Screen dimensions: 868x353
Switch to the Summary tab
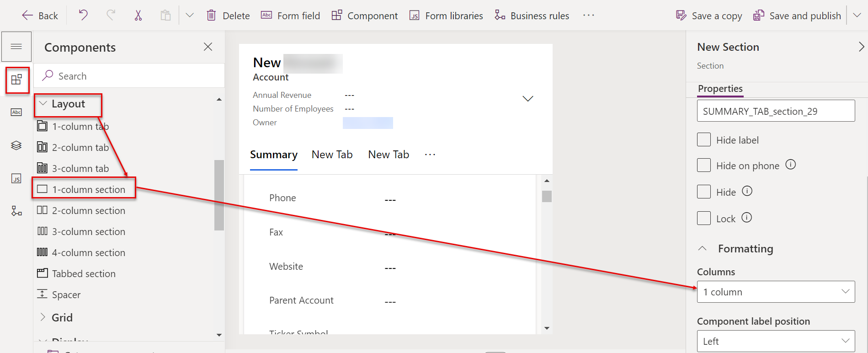274,155
